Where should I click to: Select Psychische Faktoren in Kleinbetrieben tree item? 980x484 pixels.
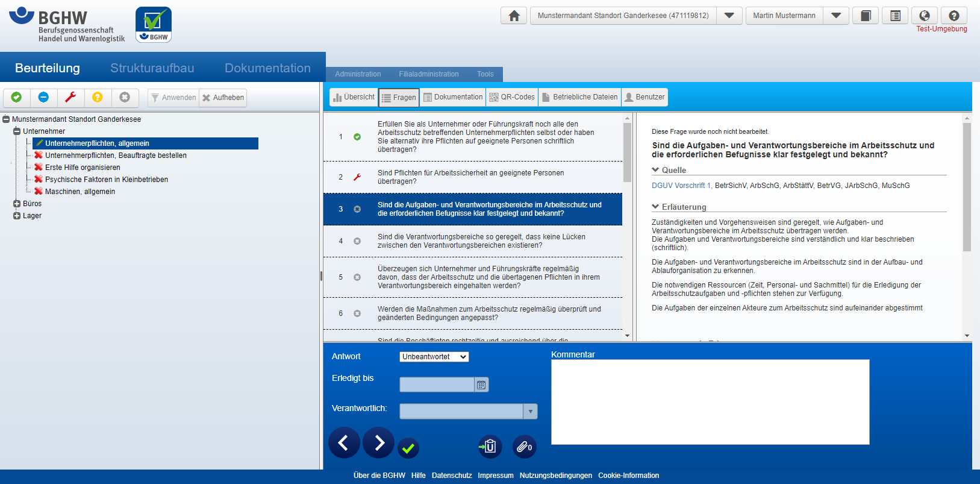pos(107,180)
